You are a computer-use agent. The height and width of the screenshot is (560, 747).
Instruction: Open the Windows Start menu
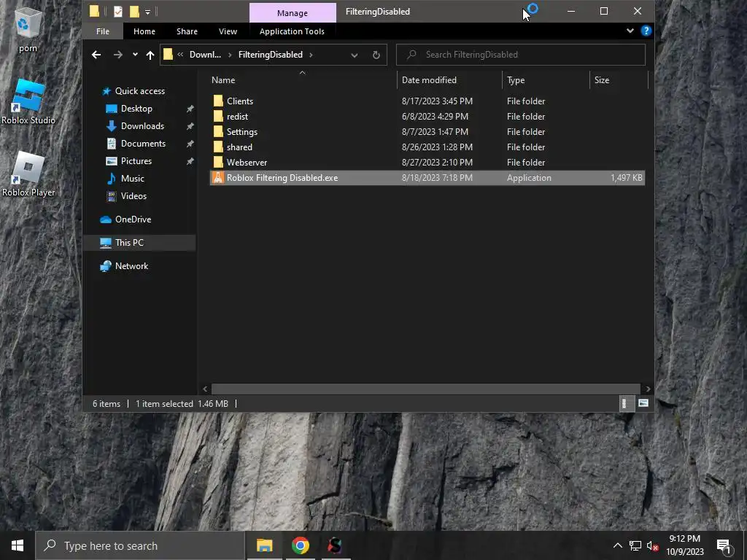click(18, 545)
